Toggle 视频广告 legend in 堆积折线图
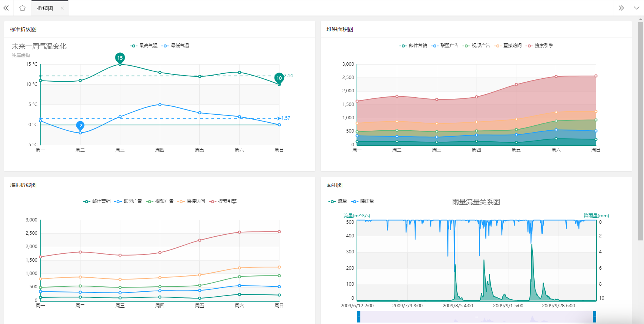 pyautogui.click(x=159, y=201)
